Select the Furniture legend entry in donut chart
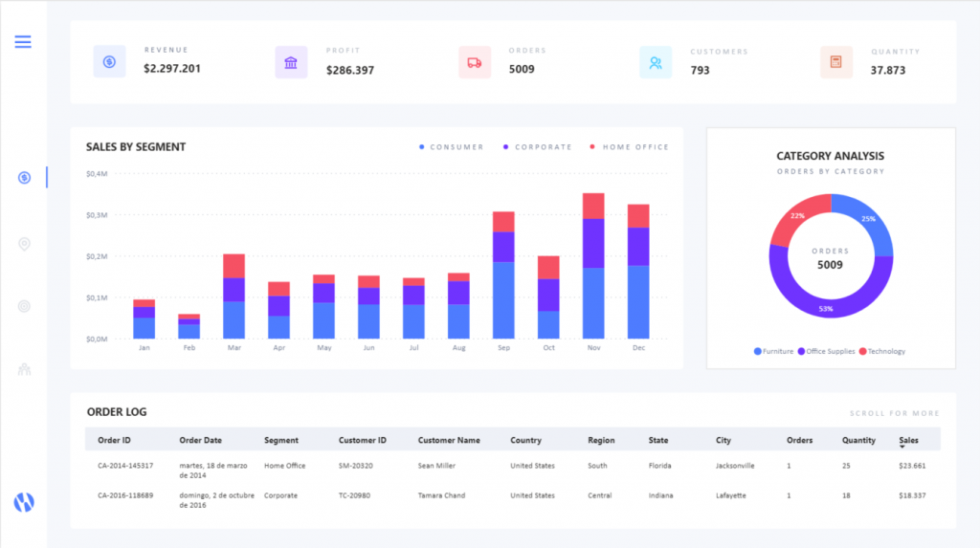The image size is (980, 548). 773,352
